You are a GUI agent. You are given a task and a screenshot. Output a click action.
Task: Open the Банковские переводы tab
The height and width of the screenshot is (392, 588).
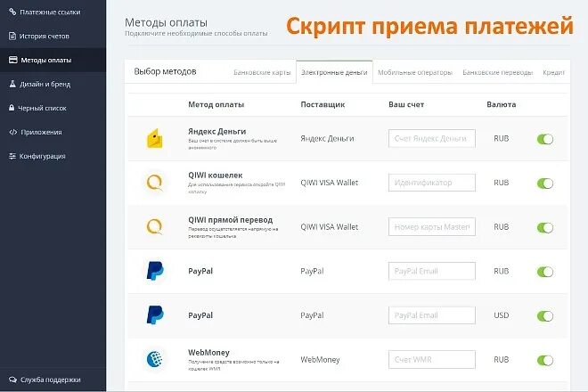(498, 72)
